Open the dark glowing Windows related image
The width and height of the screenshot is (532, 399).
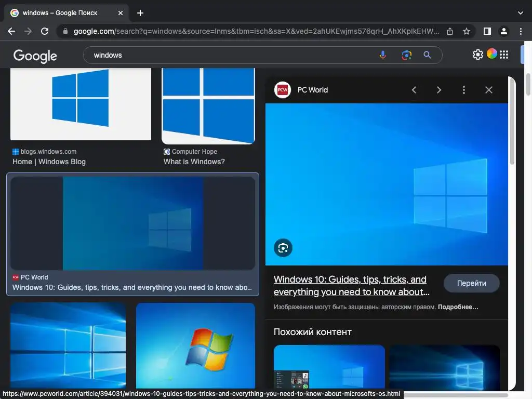[x=445, y=367]
